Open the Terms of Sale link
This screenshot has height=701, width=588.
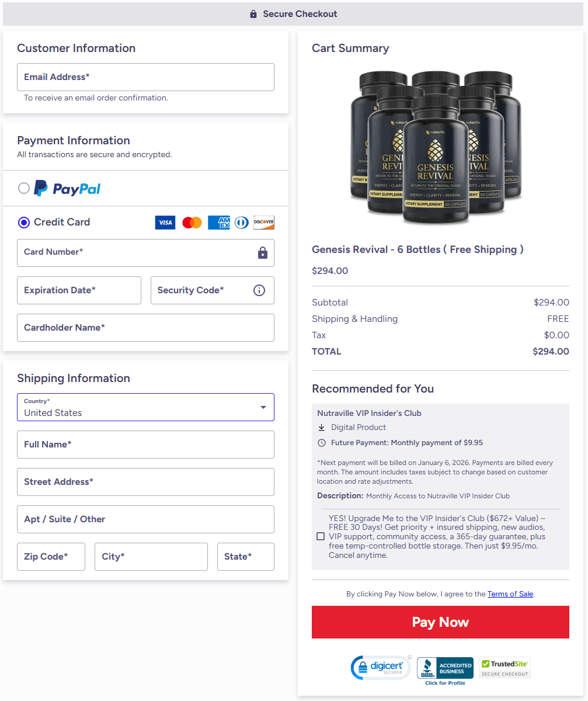tap(510, 594)
